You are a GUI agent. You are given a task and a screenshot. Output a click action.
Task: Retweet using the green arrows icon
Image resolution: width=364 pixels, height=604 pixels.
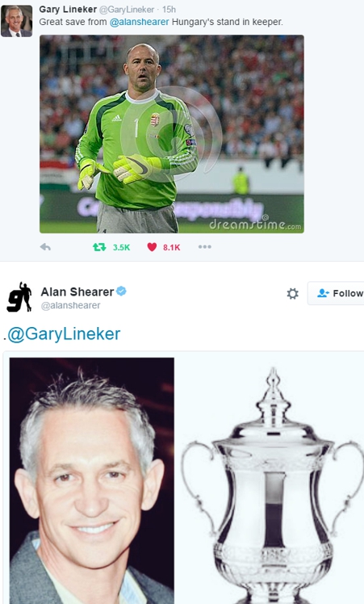point(99,247)
